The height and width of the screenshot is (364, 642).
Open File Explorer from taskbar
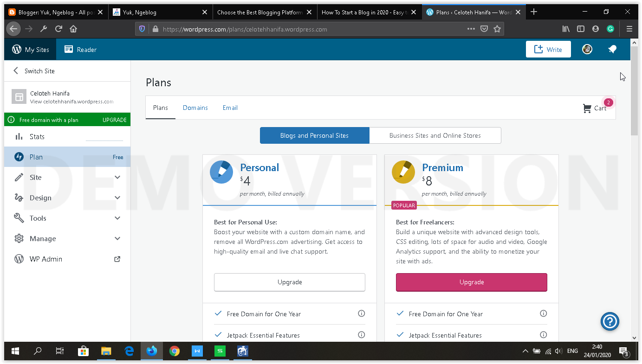pyautogui.click(x=106, y=351)
